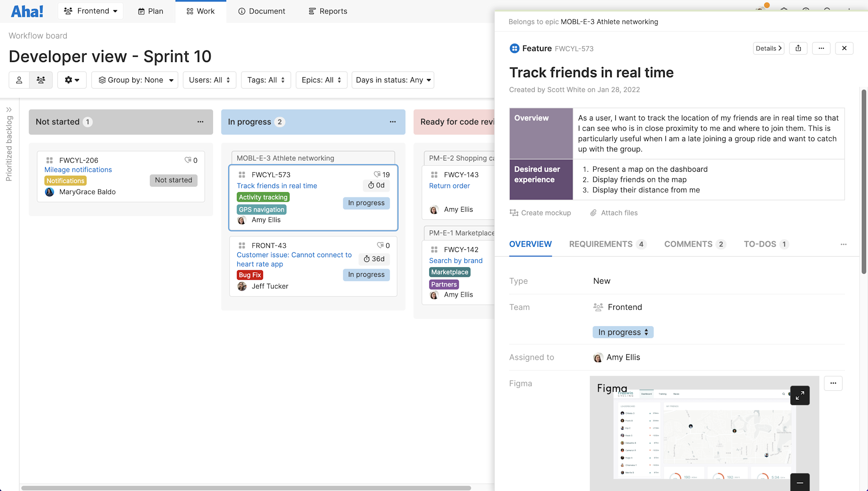This screenshot has height=491, width=868.
Task: Open the Plan menu in the top navigation
Action: [x=150, y=11]
